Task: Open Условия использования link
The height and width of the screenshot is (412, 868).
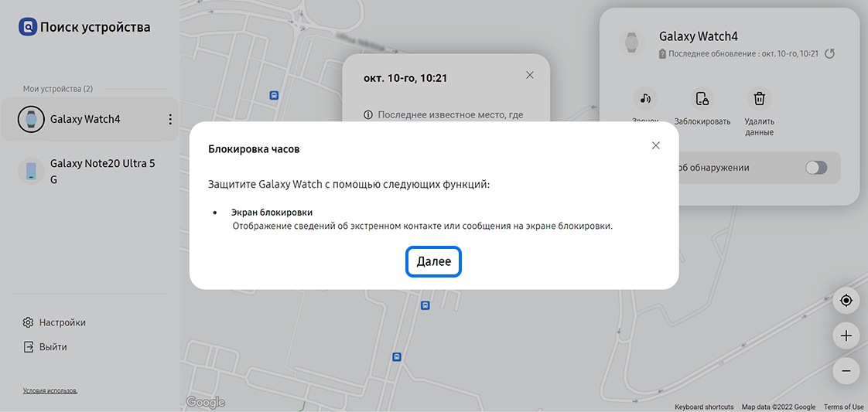Action: pyautogui.click(x=50, y=390)
